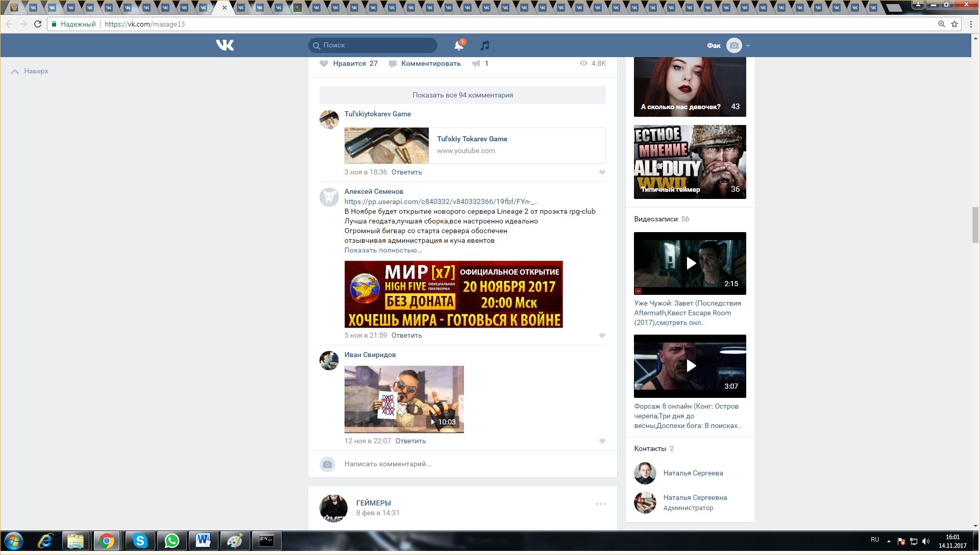The image size is (980, 555).
Task: Show hidden tray icons arrow
Action: tap(889, 541)
